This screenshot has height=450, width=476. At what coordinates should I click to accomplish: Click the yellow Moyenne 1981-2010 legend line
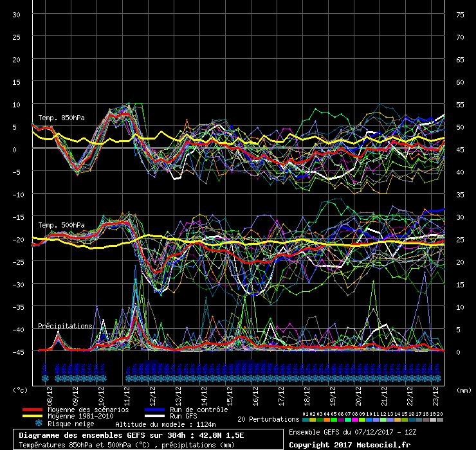coord(32,416)
